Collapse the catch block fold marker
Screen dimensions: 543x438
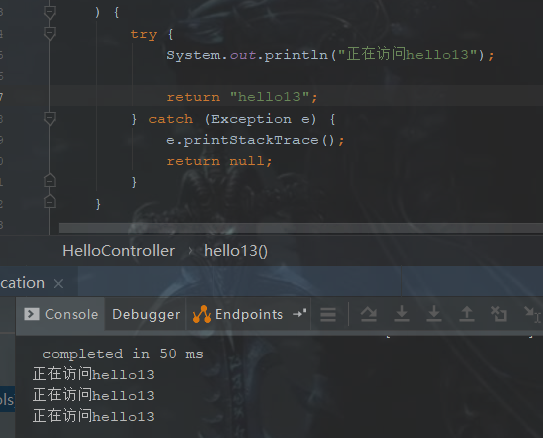(50, 119)
